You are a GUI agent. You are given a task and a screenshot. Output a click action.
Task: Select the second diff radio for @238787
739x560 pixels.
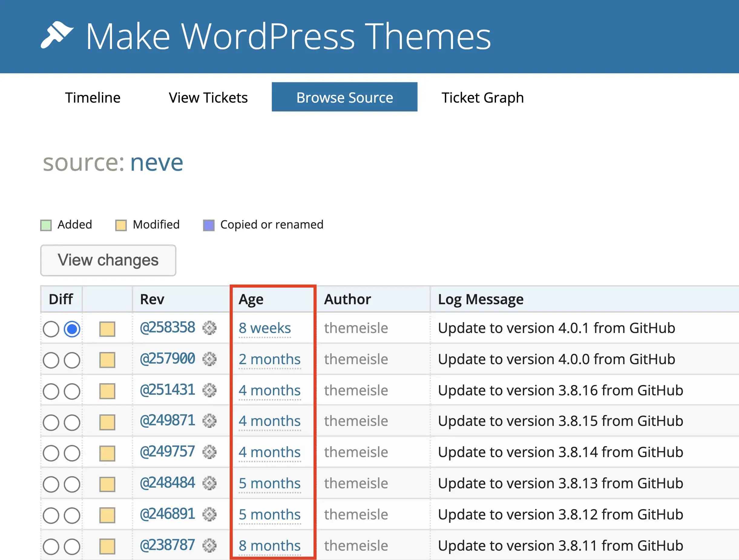click(72, 547)
